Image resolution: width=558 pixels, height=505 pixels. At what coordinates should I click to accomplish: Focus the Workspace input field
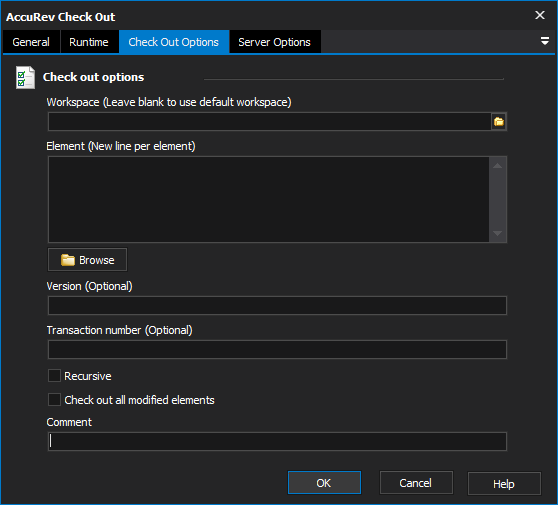(x=270, y=122)
